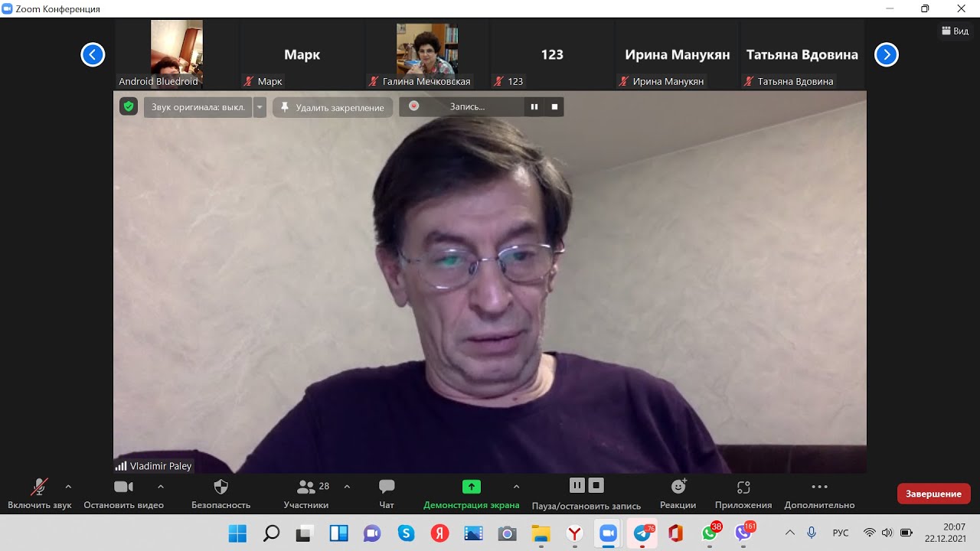980x551 pixels.
Task: Toggle Звук оригинала: выкл. button
Action: coord(198,107)
